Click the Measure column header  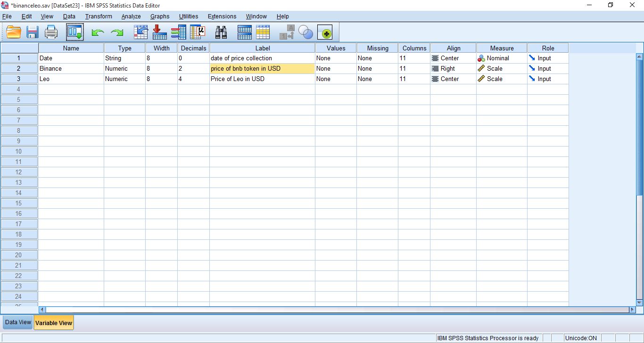click(502, 48)
